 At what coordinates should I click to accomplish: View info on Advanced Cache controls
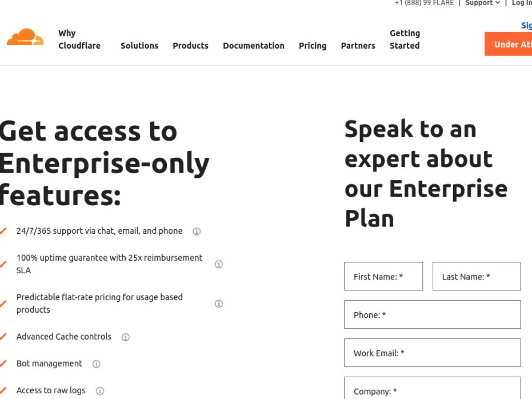(x=126, y=337)
